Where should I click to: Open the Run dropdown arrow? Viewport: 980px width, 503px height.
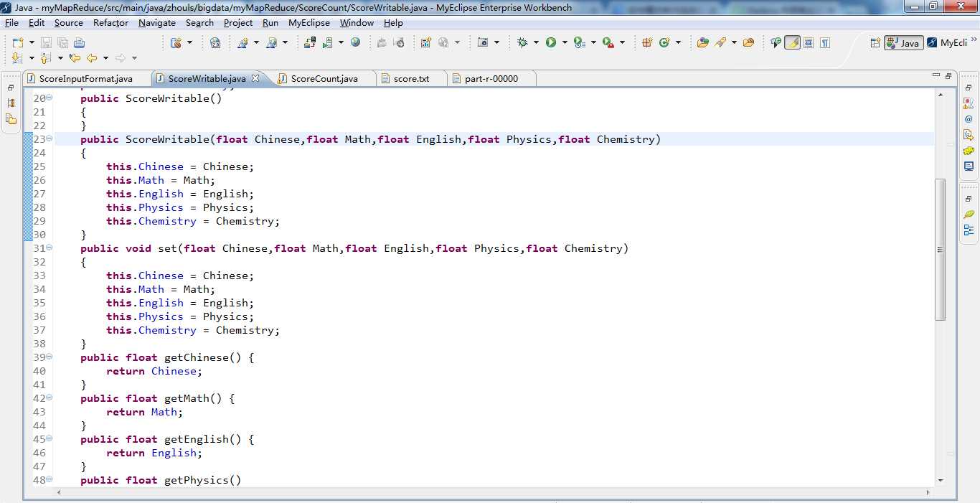(565, 42)
